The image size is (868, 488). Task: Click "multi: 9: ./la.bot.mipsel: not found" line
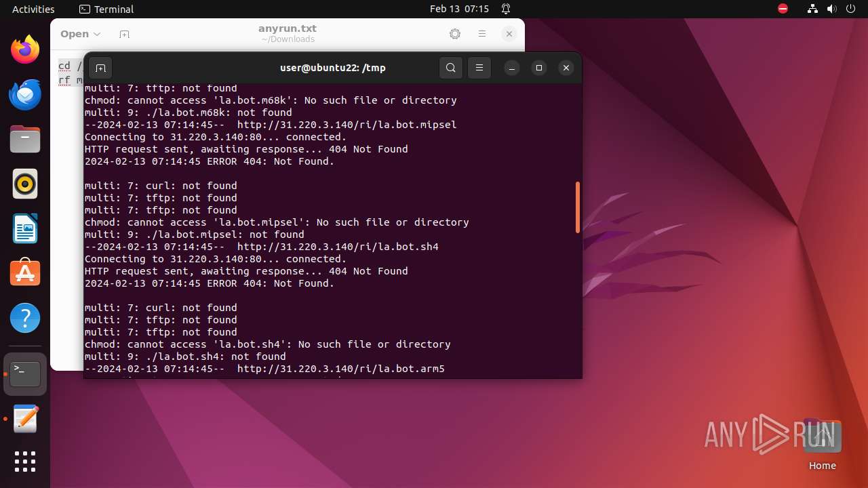194,235
